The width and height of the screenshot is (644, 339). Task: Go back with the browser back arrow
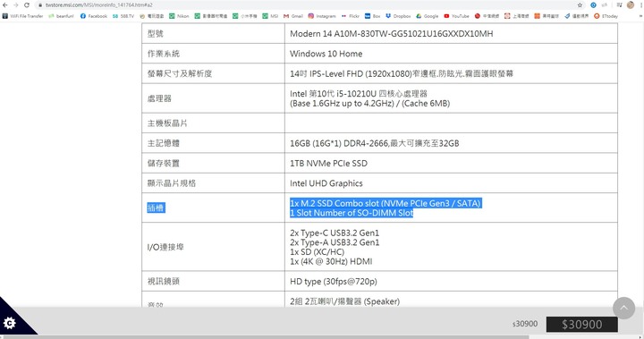[5, 5]
